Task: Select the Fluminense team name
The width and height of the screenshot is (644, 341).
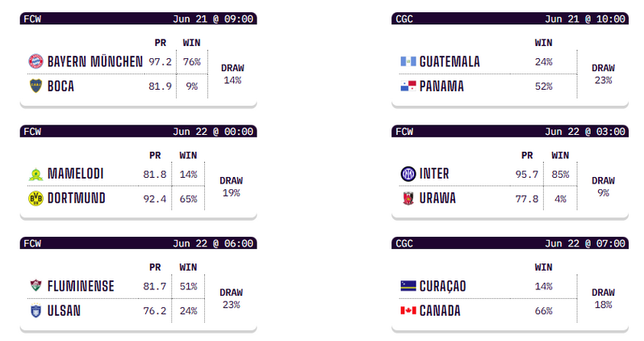Action: (x=81, y=286)
